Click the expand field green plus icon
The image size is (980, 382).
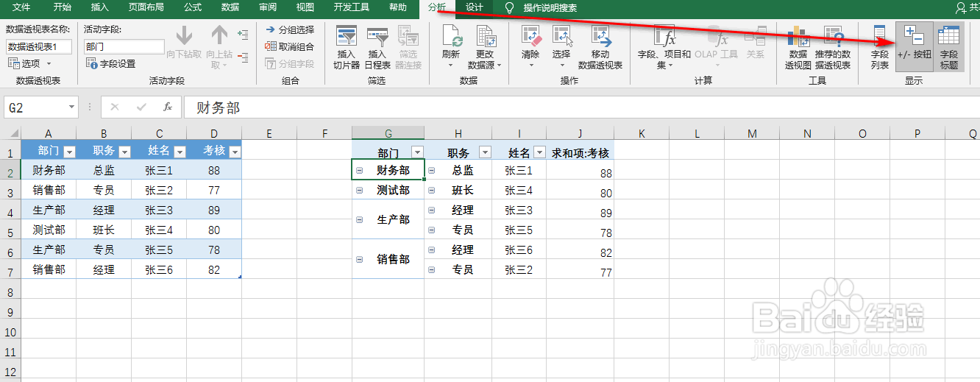[244, 34]
